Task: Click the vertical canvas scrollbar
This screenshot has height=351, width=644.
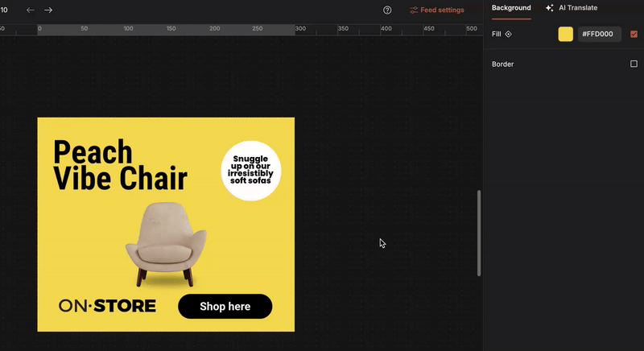Action: 479,233
